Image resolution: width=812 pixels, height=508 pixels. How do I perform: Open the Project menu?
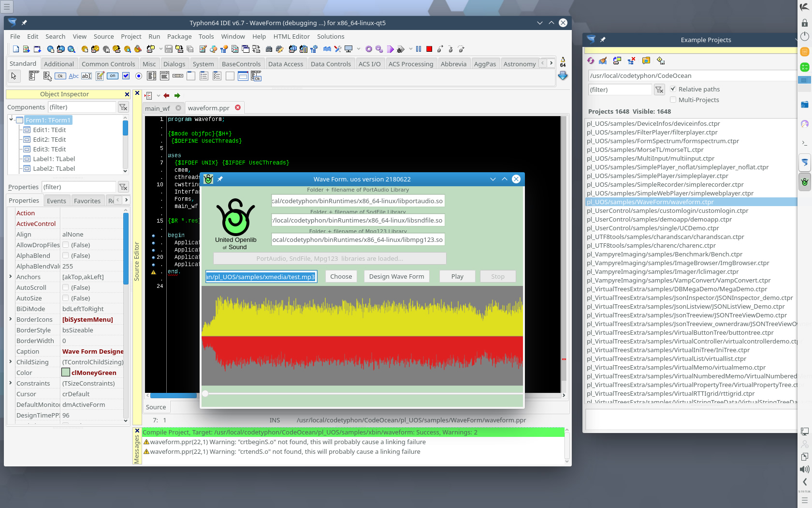(x=131, y=36)
